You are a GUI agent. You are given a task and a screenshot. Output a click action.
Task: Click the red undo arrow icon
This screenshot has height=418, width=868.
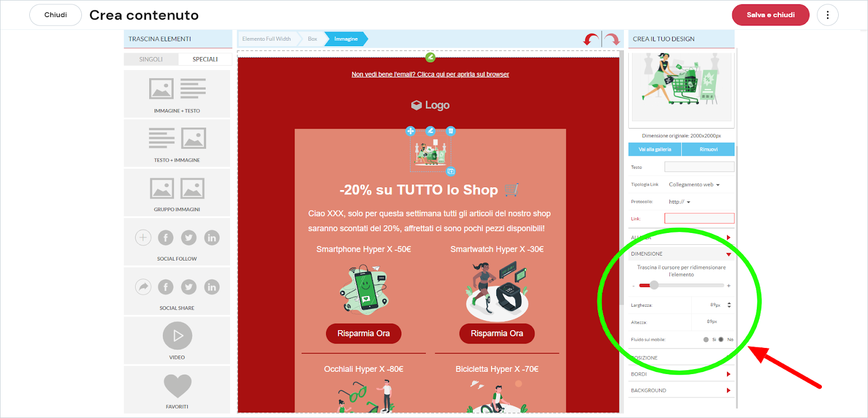point(591,39)
